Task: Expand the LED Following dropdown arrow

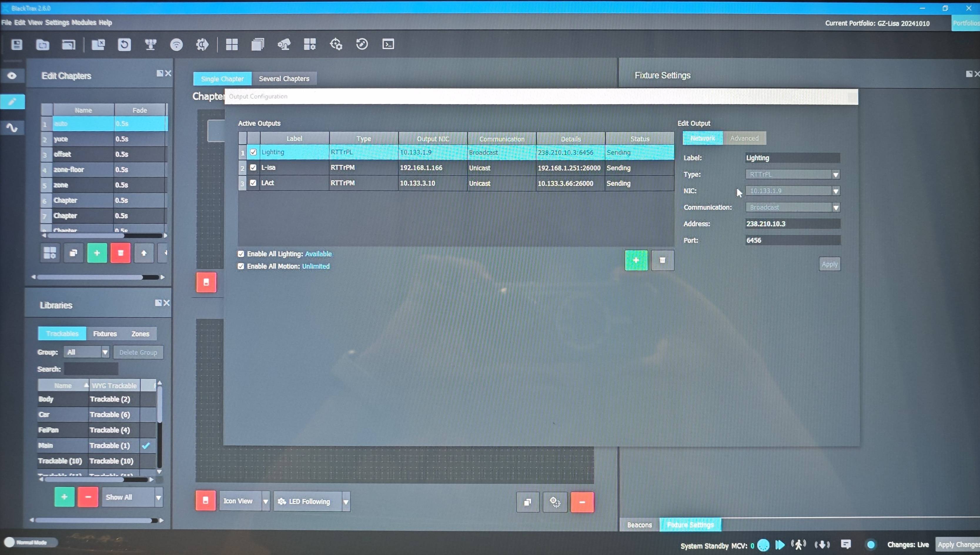Action: click(345, 502)
